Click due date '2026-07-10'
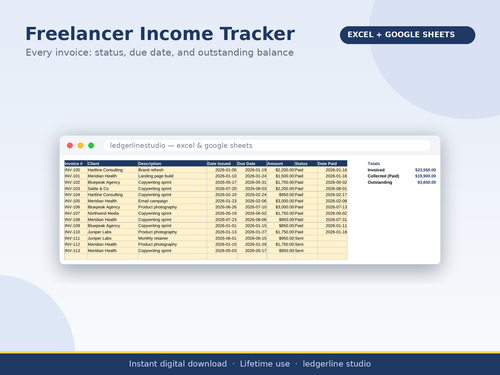This screenshot has height=375, width=500. pyautogui.click(x=252, y=207)
